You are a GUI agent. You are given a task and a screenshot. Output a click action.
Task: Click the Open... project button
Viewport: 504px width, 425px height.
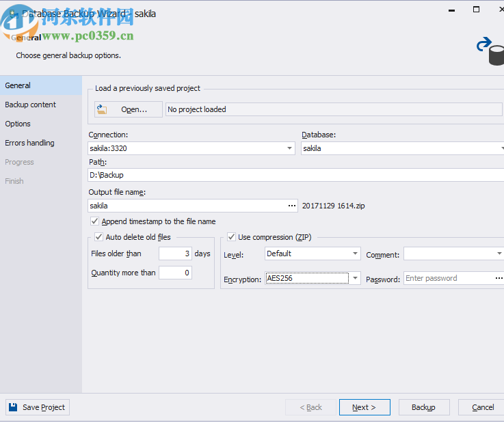point(129,109)
